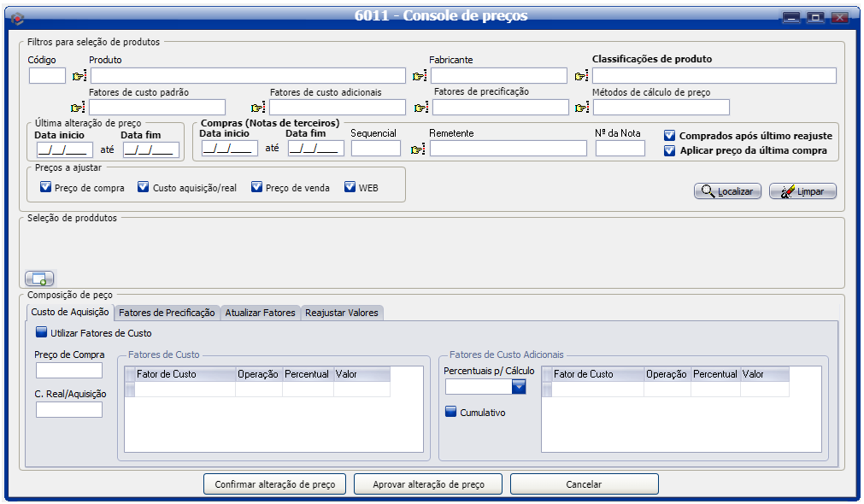
Task: Click the lookup icon beside Fabricante field
Action: tap(419, 76)
